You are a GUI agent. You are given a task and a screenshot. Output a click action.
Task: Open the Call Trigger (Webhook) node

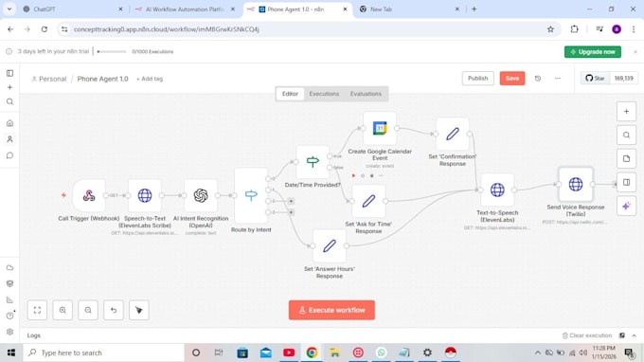(x=89, y=195)
